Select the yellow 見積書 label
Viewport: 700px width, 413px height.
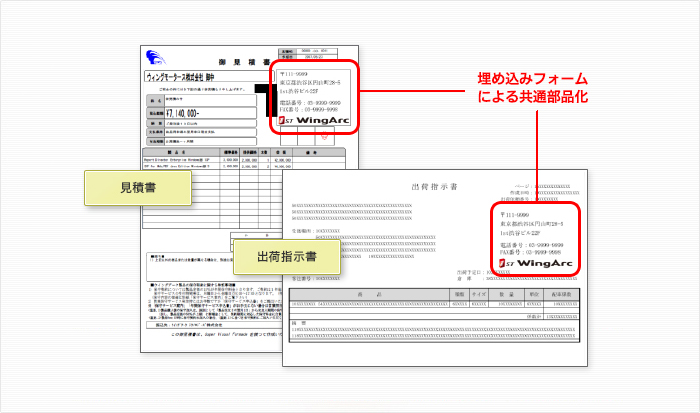tap(118, 187)
